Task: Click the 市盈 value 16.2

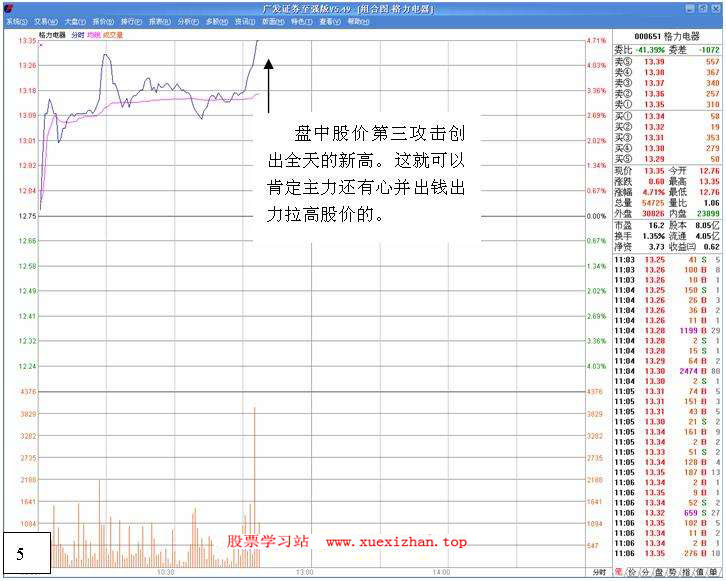Action: click(657, 225)
